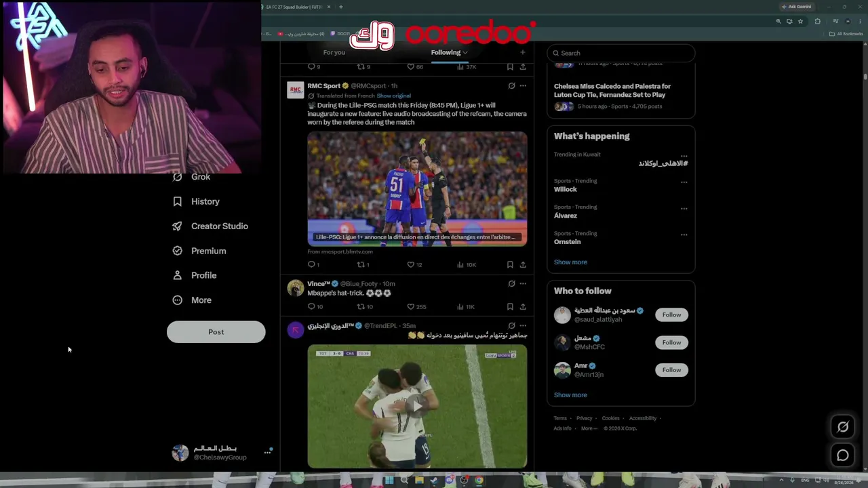Viewport: 868px width, 488px height.
Task: Open the Profile person icon
Action: coord(178,275)
